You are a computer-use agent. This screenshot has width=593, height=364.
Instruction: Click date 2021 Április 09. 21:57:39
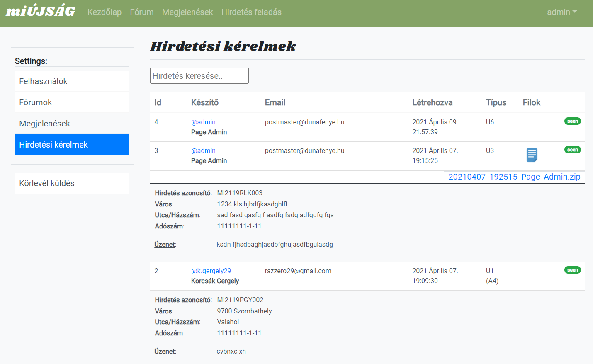pos(435,127)
